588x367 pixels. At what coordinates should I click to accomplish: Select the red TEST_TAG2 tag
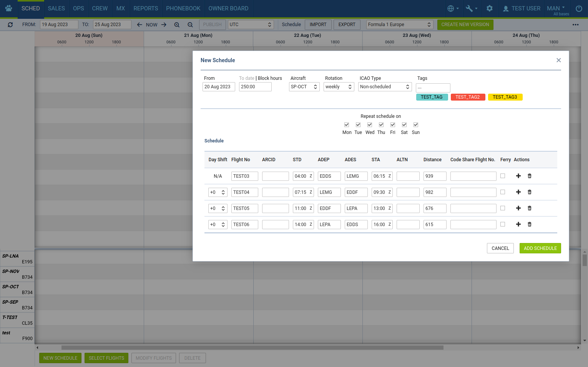pyautogui.click(x=468, y=97)
